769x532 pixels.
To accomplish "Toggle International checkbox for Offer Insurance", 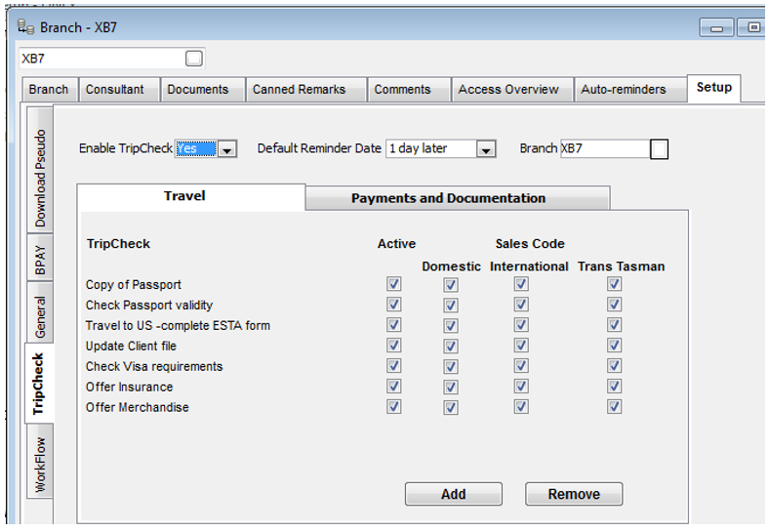I will [521, 387].
